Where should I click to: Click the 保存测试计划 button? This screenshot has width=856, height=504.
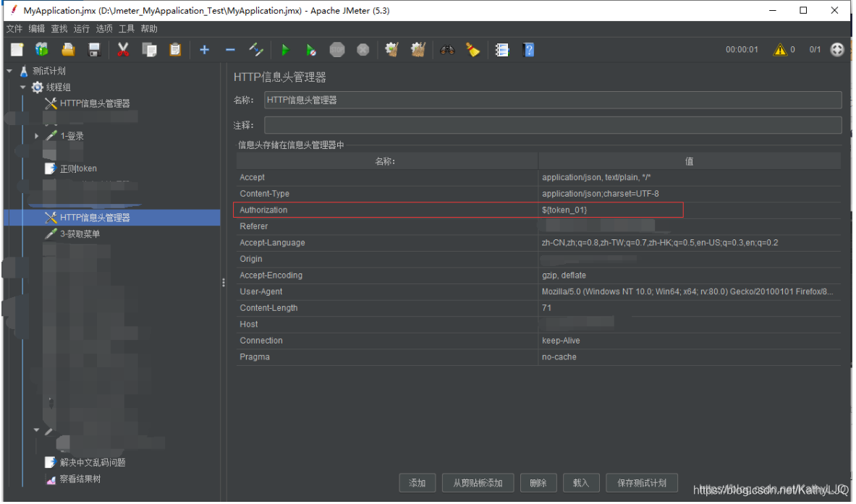[641, 483]
